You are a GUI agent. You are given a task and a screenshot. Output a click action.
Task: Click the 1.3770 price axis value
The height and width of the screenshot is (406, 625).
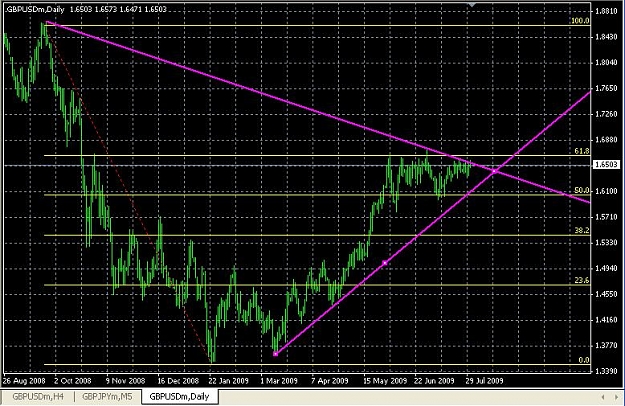(x=606, y=345)
